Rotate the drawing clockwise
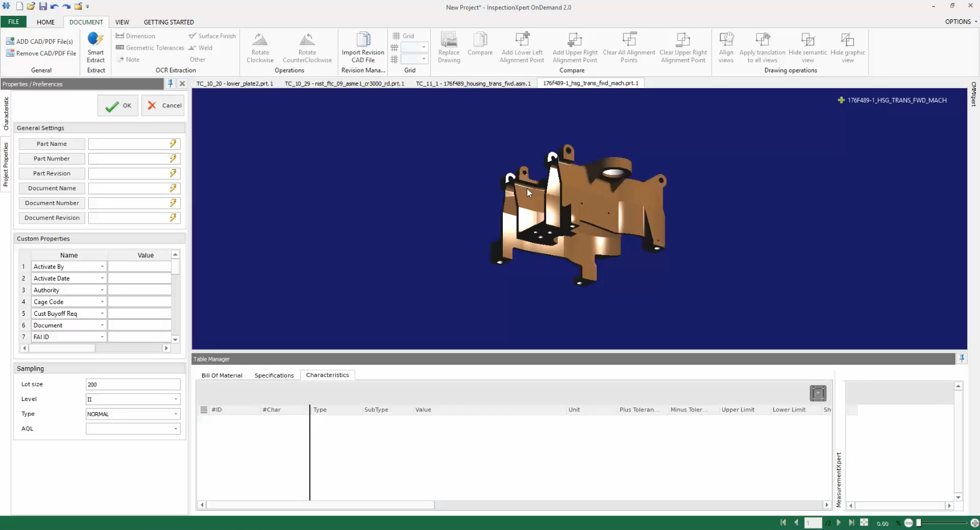 259,48
